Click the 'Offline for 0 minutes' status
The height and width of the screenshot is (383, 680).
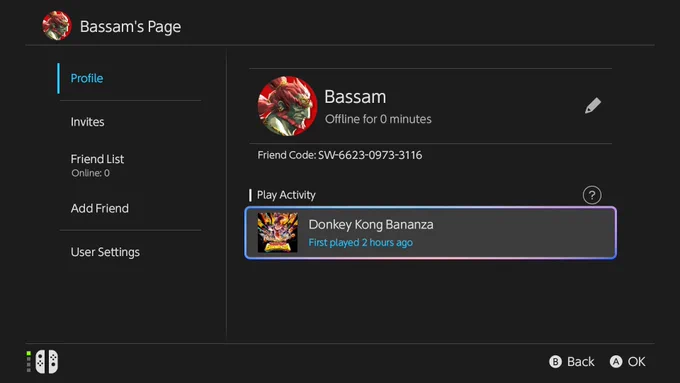378,119
